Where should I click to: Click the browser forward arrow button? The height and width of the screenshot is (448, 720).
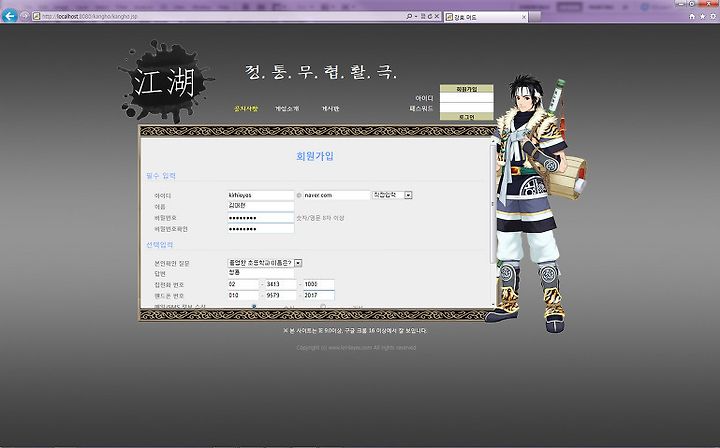pos(24,16)
